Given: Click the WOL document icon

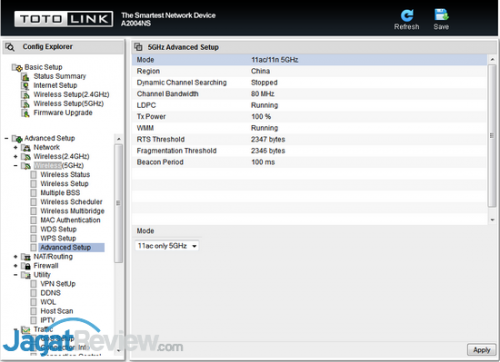Looking at the screenshot, I should tap(34, 302).
